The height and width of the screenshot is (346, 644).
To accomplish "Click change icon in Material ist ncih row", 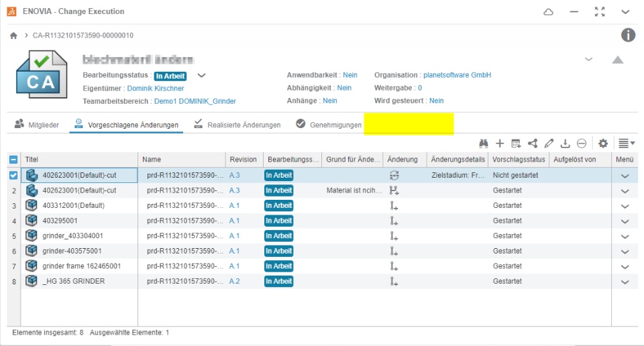I will pos(394,190).
